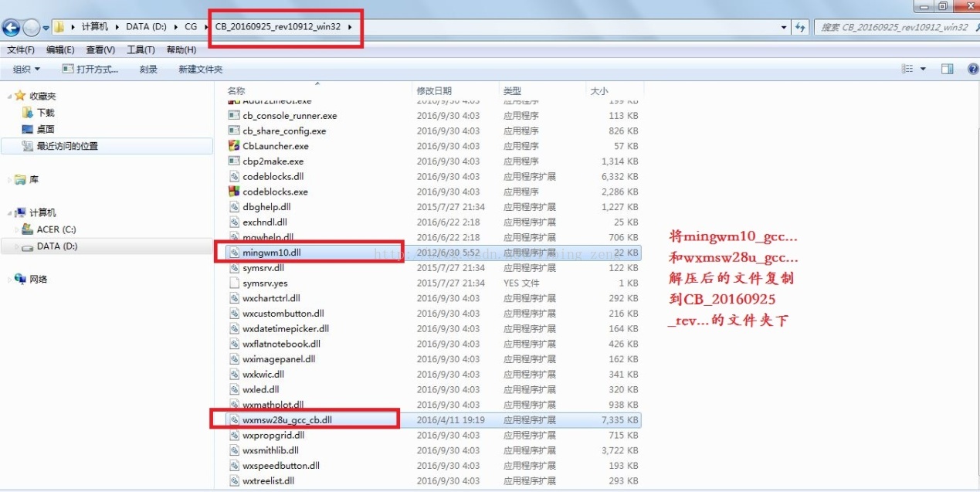
Task: Click the Forward navigation arrow button
Action: [31, 28]
